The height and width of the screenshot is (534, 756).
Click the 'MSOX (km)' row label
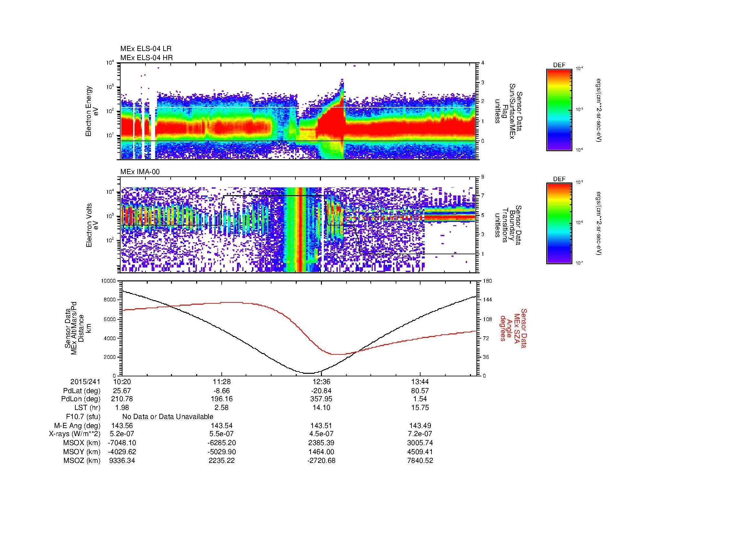click(82, 443)
